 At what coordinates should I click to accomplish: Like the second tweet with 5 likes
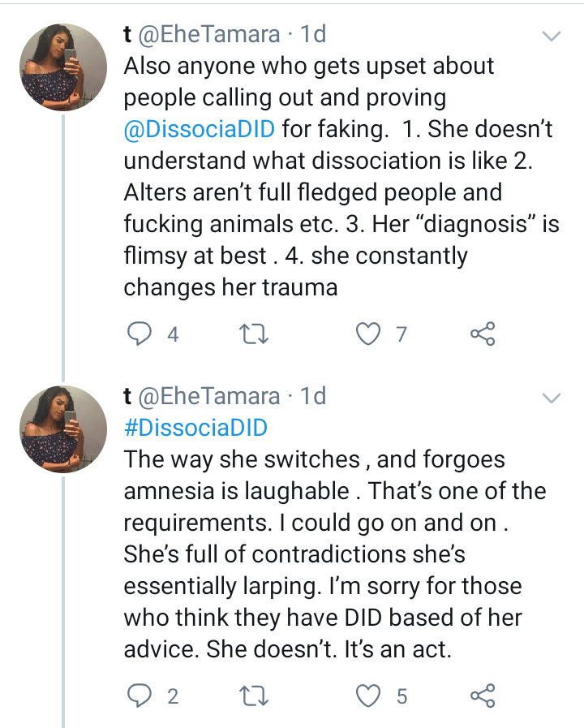[369, 696]
